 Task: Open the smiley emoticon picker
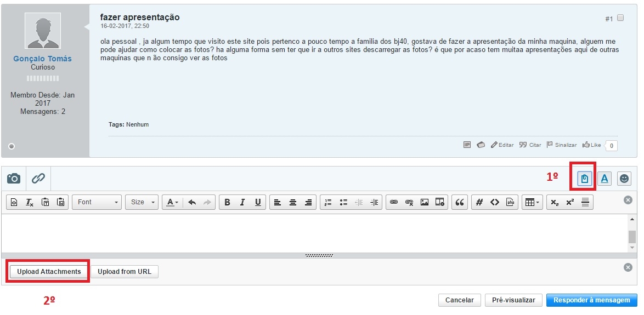point(624,179)
